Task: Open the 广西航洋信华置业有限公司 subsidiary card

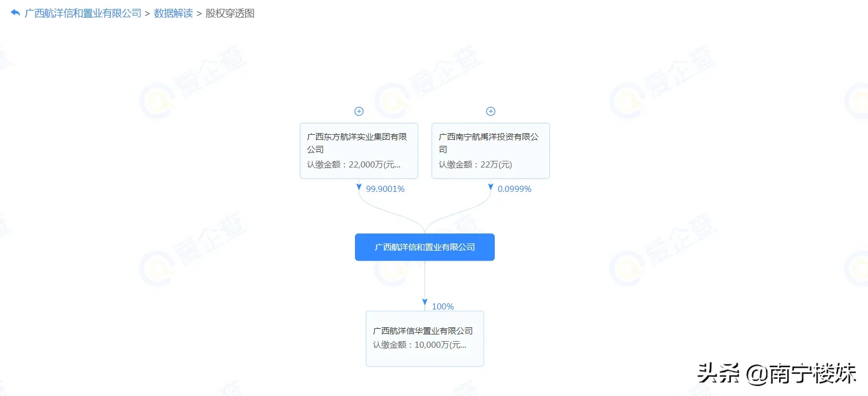Action: click(425, 338)
